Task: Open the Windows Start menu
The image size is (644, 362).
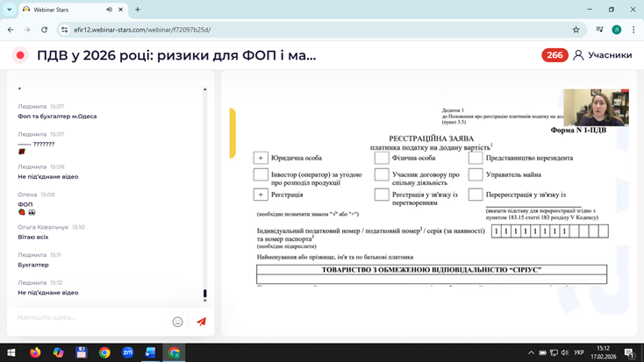Action: (11, 352)
